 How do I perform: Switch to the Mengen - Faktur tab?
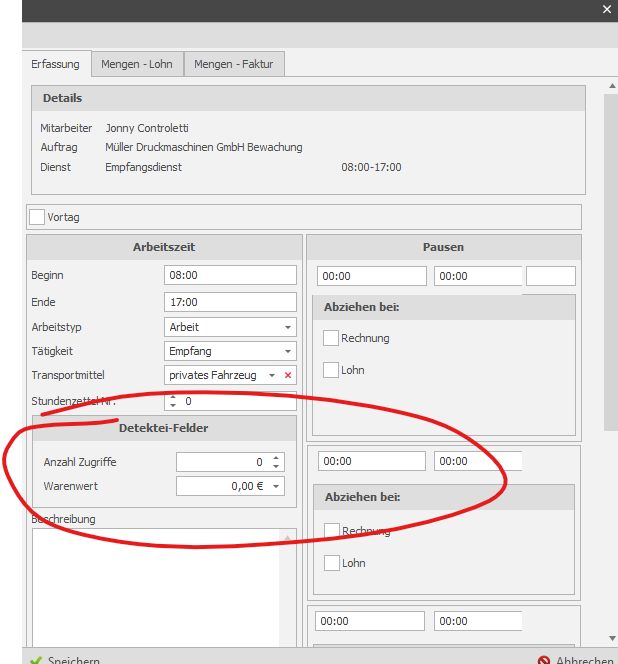(x=234, y=64)
